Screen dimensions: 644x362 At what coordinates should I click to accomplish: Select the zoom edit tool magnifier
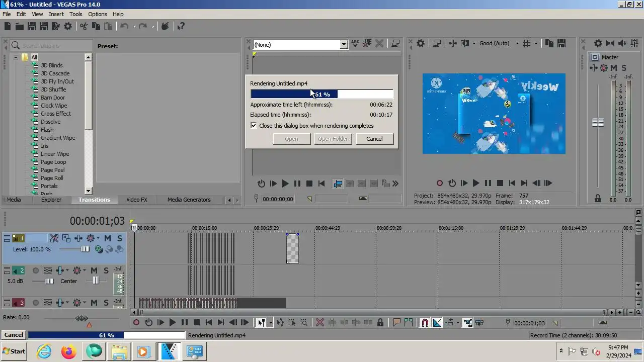click(304, 323)
